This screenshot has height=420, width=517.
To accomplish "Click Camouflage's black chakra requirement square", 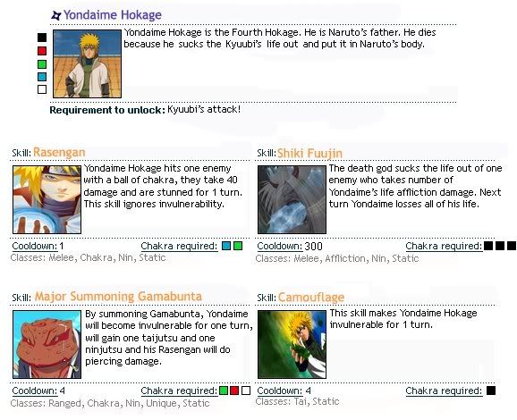I will click(491, 391).
